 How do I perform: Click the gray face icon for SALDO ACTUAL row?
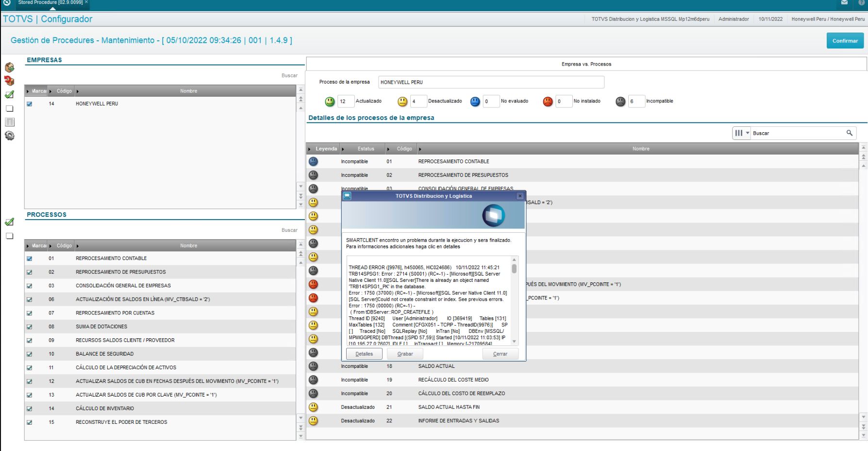[x=314, y=366]
